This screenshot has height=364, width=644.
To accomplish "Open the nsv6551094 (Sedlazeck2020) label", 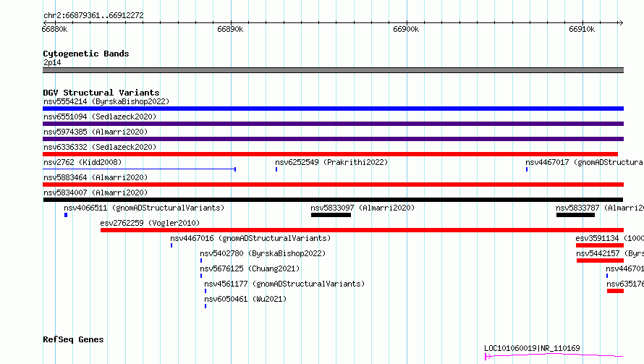I will coord(100,117).
